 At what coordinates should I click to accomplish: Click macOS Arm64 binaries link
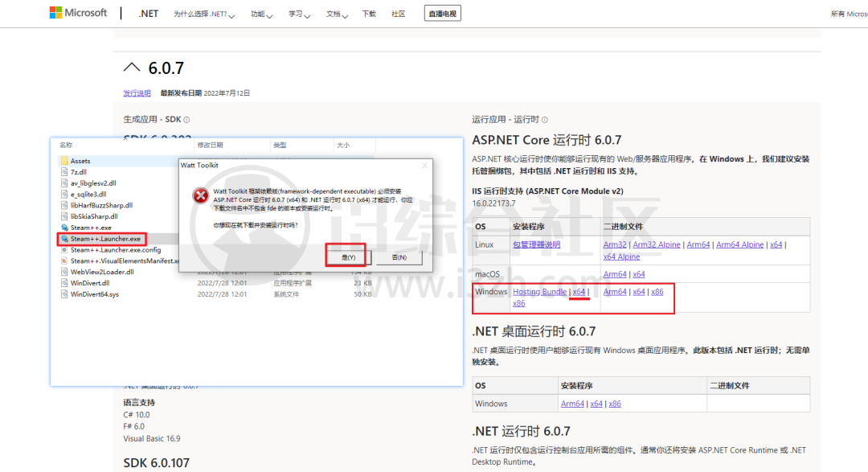615,274
